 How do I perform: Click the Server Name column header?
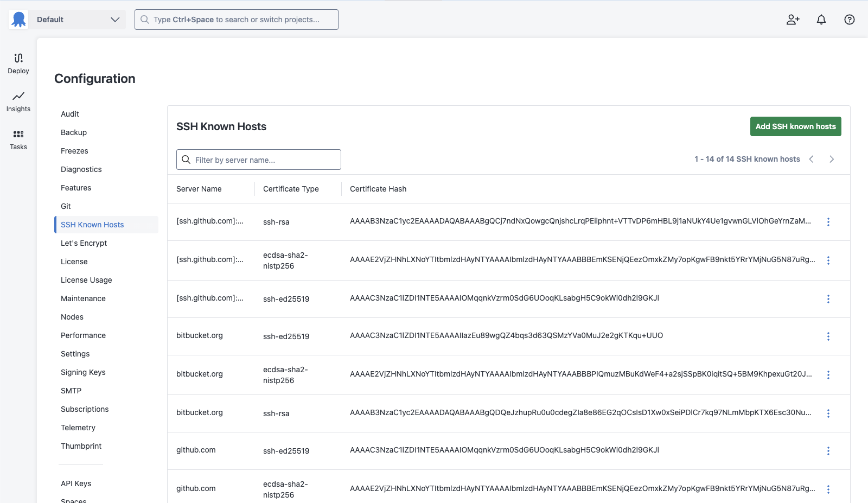(199, 189)
